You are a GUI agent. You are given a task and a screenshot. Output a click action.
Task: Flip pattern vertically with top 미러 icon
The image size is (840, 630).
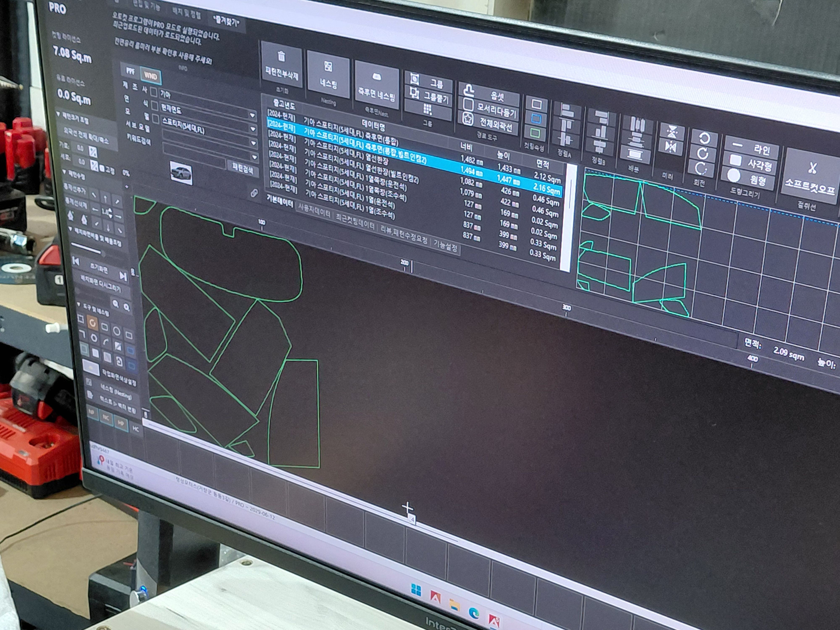(x=672, y=132)
